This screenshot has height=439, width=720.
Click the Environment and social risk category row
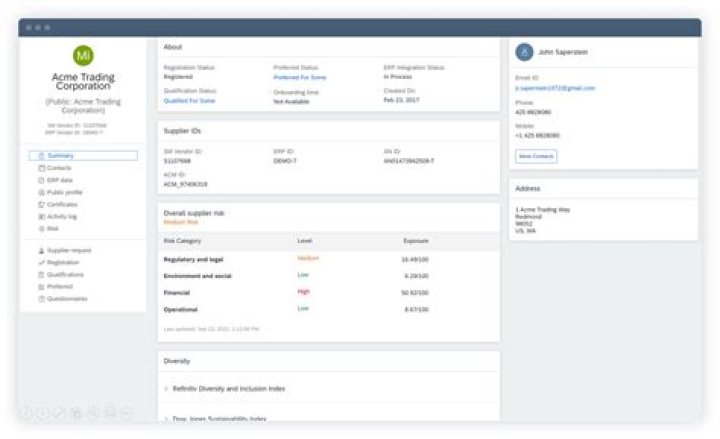(329, 276)
